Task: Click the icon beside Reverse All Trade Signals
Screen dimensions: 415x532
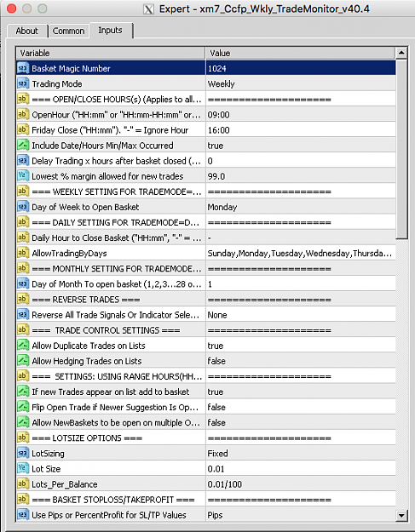Action: coord(23,314)
